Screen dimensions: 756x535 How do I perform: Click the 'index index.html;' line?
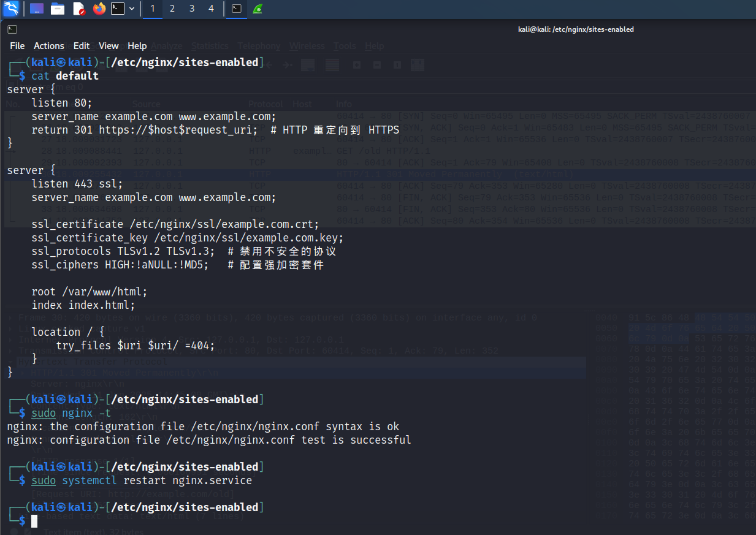(83, 305)
